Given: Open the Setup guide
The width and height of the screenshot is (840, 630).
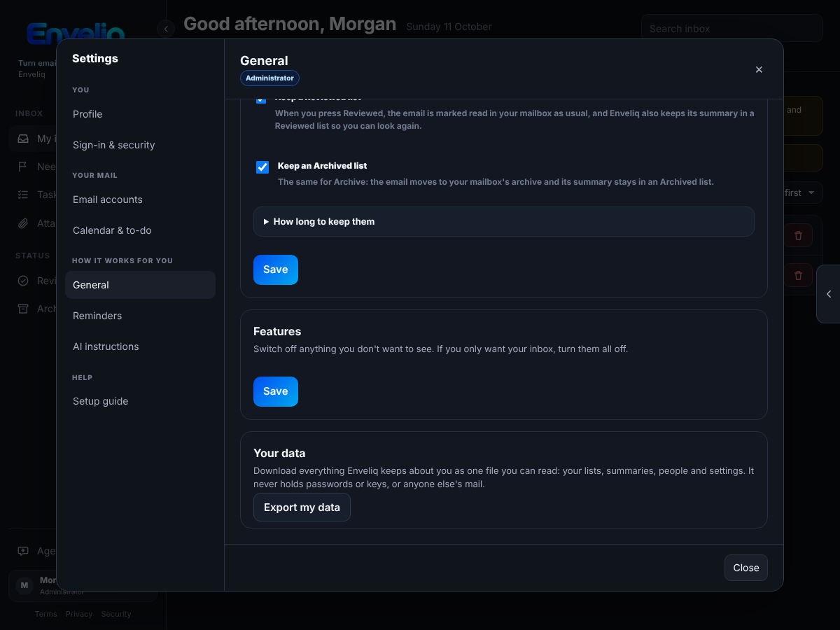Looking at the screenshot, I should click(x=140, y=401).
